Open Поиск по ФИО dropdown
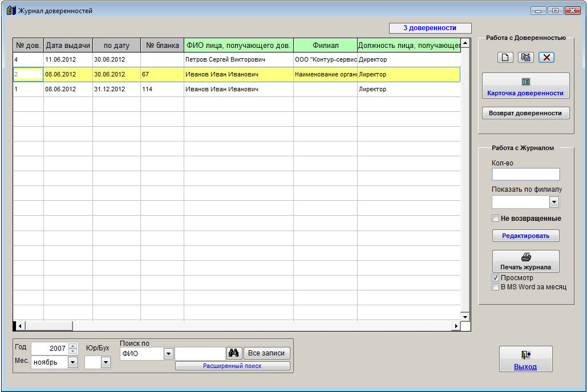Image resolution: width=587 pixels, height=392 pixels. tap(168, 353)
